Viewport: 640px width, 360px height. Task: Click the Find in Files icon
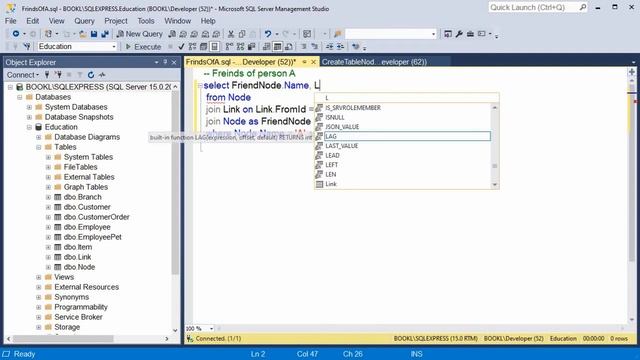click(x=338, y=34)
